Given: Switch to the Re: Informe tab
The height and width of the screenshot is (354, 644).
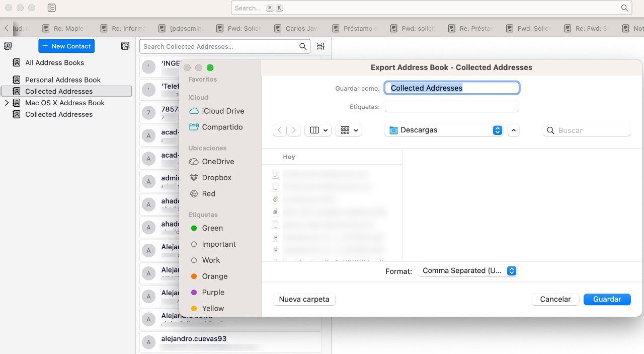Looking at the screenshot, I should pyautogui.click(x=123, y=29).
